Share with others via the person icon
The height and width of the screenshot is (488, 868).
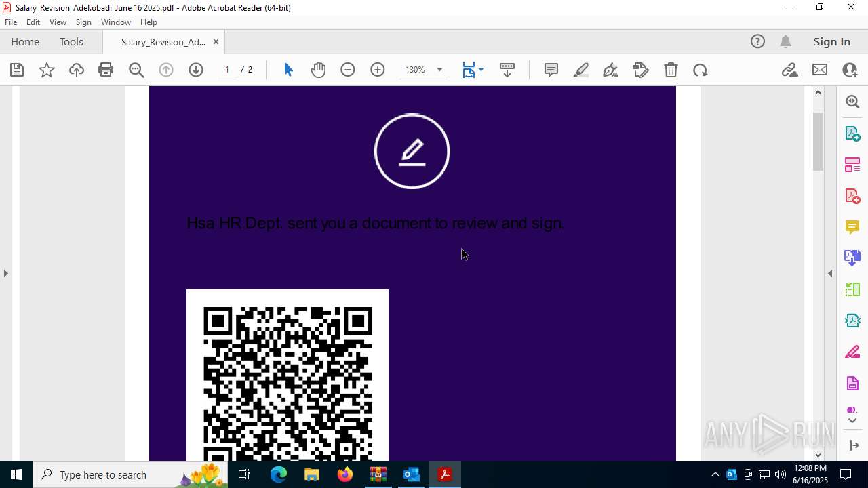[x=850, y=70]
